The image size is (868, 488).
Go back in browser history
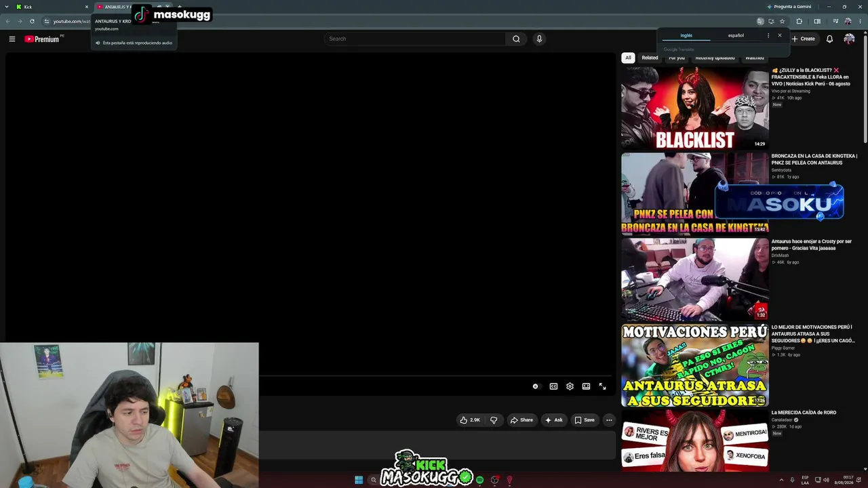point(7,21)
